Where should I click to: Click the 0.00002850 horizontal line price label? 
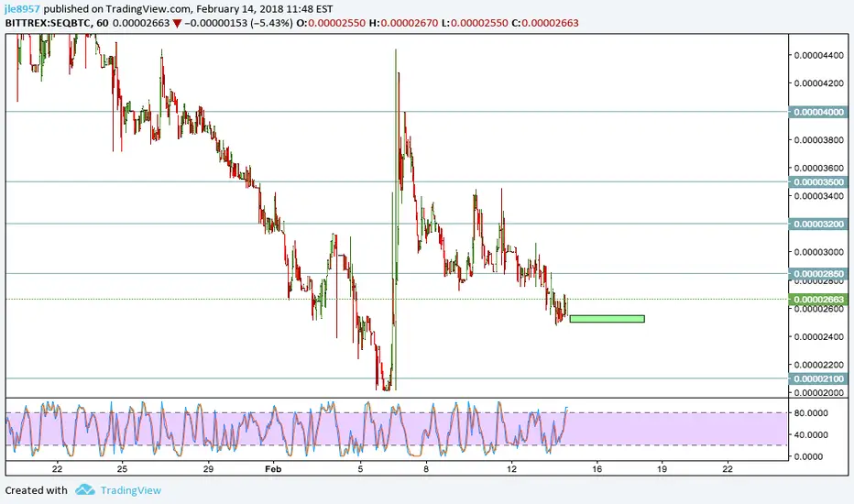pyautogui.click(x=818, y=273)
